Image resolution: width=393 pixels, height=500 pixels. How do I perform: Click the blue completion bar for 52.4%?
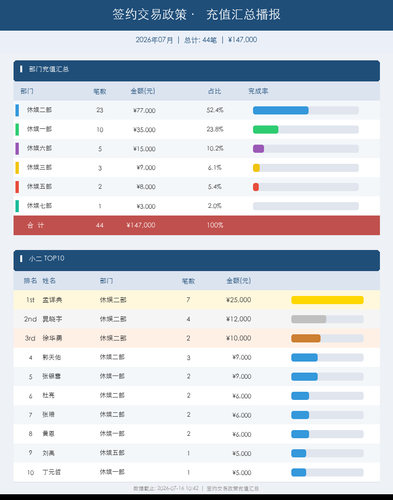click(x=281, y=110)
